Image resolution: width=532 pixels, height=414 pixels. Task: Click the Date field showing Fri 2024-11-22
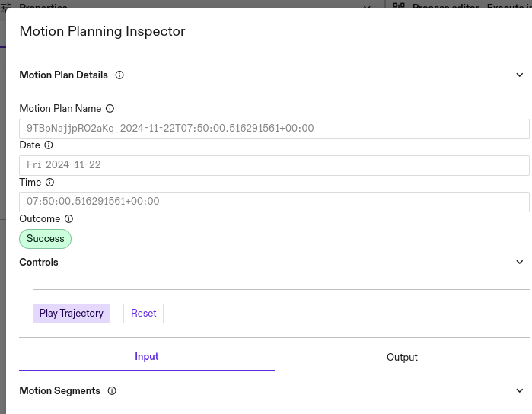(x=274, y=165)
